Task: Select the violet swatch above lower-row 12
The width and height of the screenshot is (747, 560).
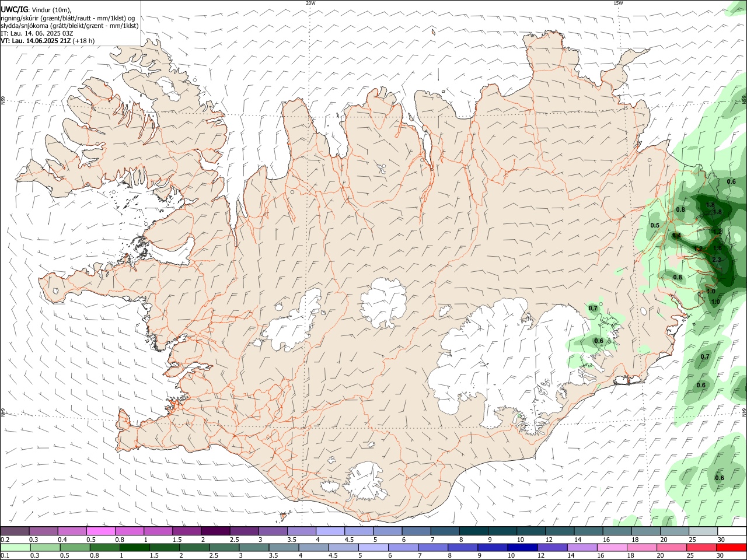Action: [x=553, y=548]
